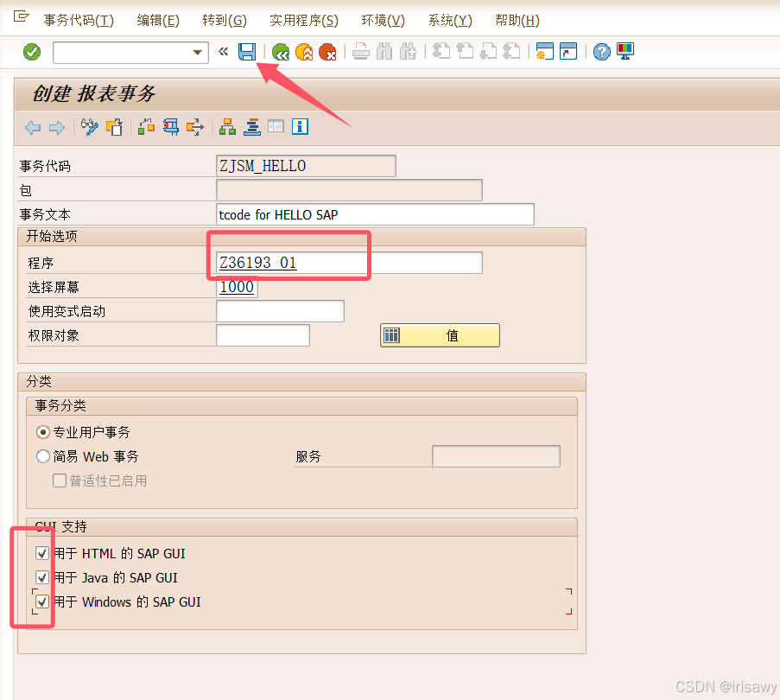
Task: Open the 实用程序(S) menu
Action: click(304, 21)
